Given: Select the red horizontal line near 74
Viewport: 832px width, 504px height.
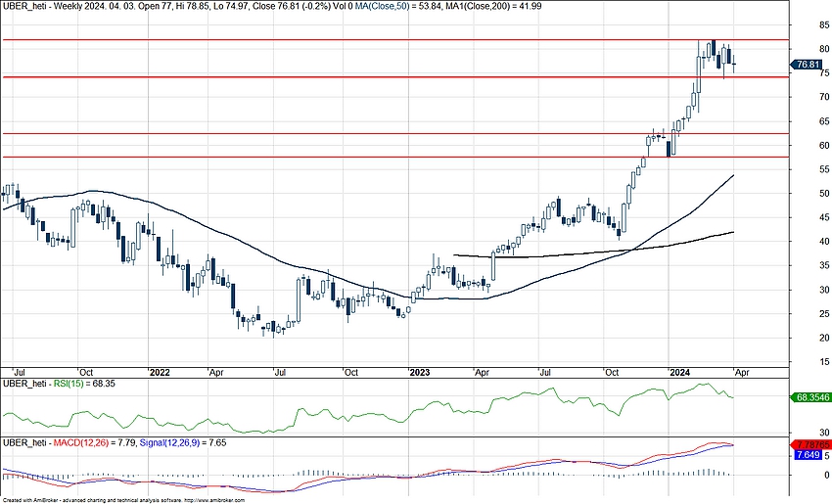Looking at the screenshot, I should click(394, 77).
